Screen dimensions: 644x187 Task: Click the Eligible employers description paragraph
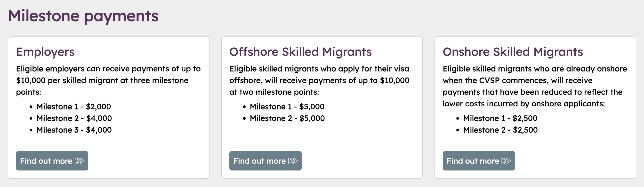108,80
